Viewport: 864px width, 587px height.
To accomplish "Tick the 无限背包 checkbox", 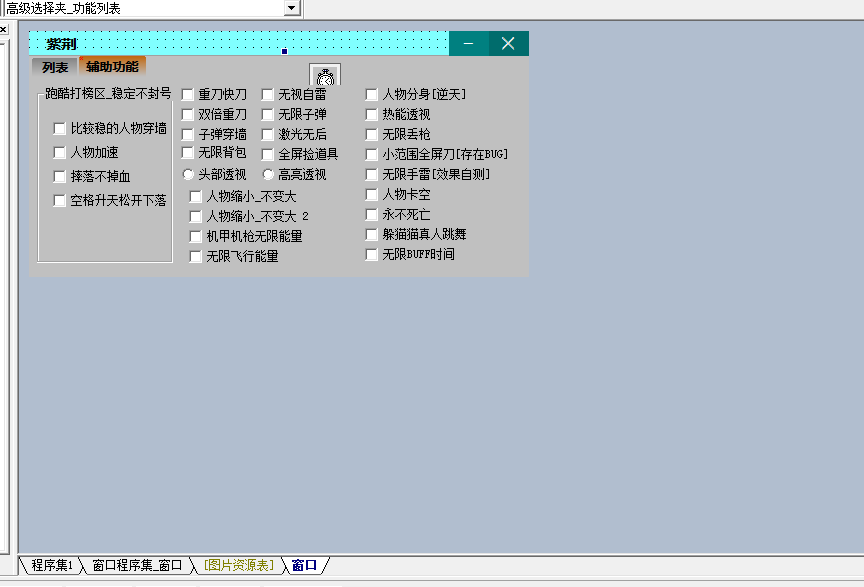I will (188, 153).
